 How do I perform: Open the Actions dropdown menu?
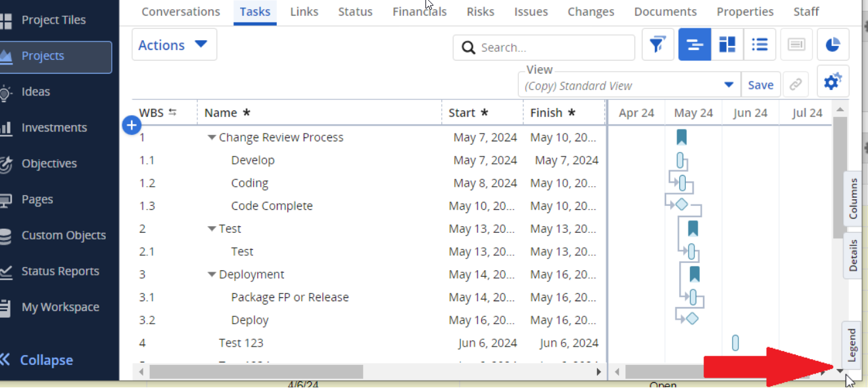(x=174, y=45)
